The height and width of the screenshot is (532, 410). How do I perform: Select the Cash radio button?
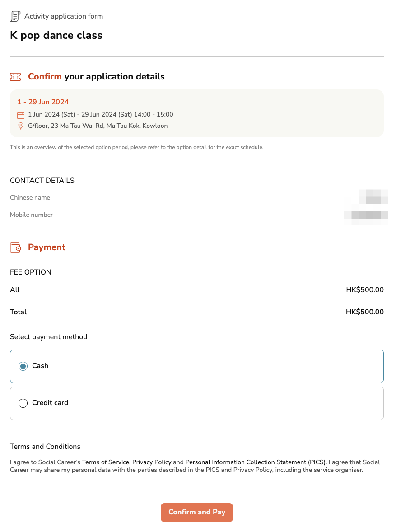[23, 366]
